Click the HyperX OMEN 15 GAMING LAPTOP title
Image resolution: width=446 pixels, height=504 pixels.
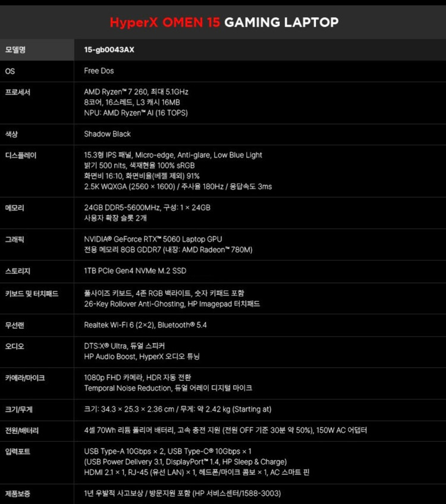pos(224,22)
